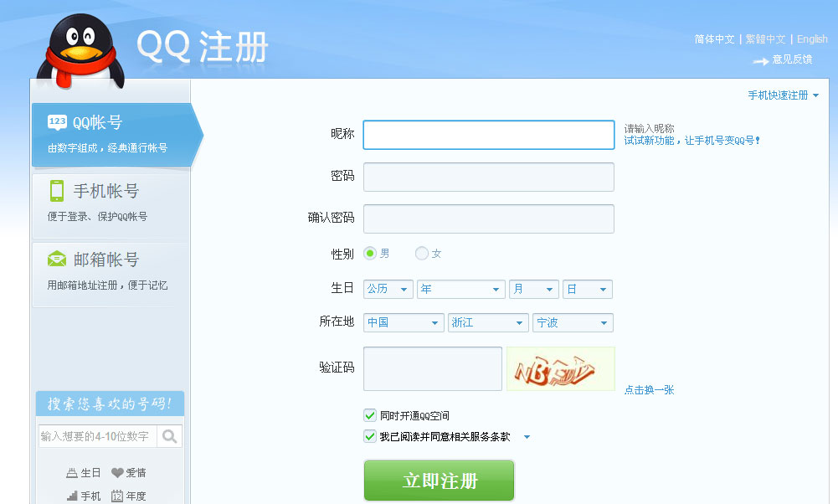Switch to the 邮箱帐号 tab
Screen dimensions: 838x504
[x=111, y=275]
